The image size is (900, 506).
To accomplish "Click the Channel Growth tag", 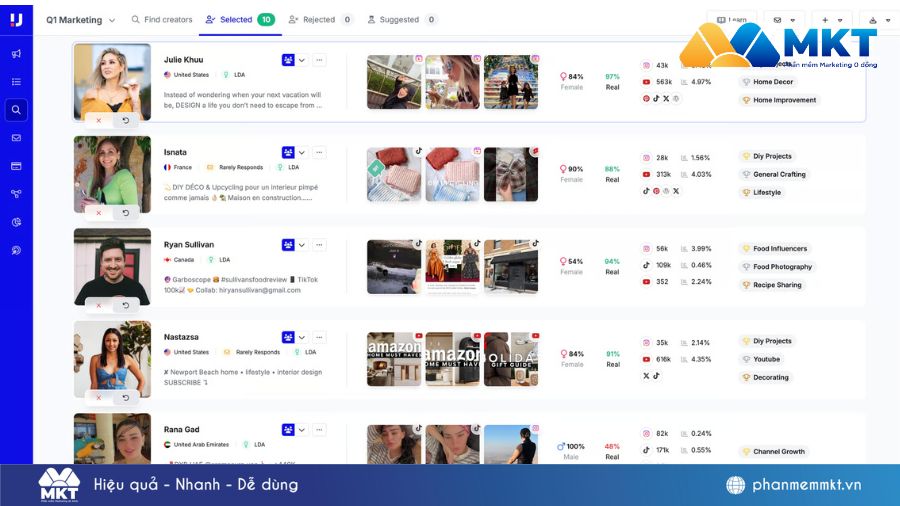I will 773,451.
